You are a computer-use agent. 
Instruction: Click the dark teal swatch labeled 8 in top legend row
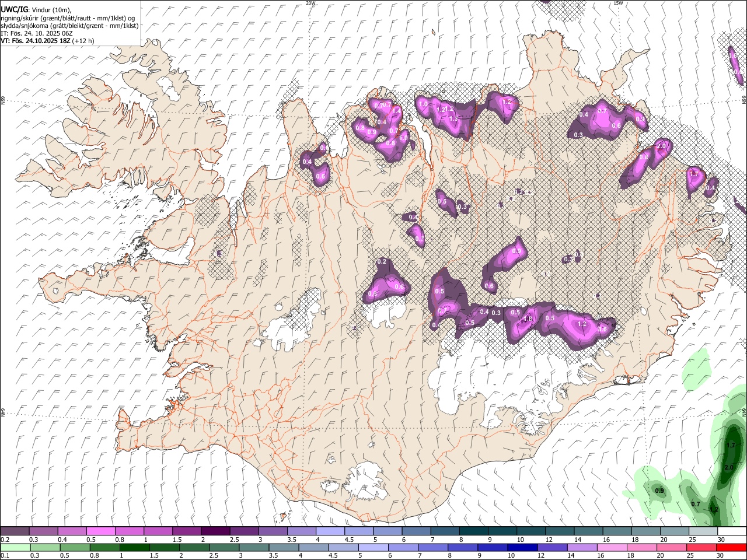(x=474, y=531)
